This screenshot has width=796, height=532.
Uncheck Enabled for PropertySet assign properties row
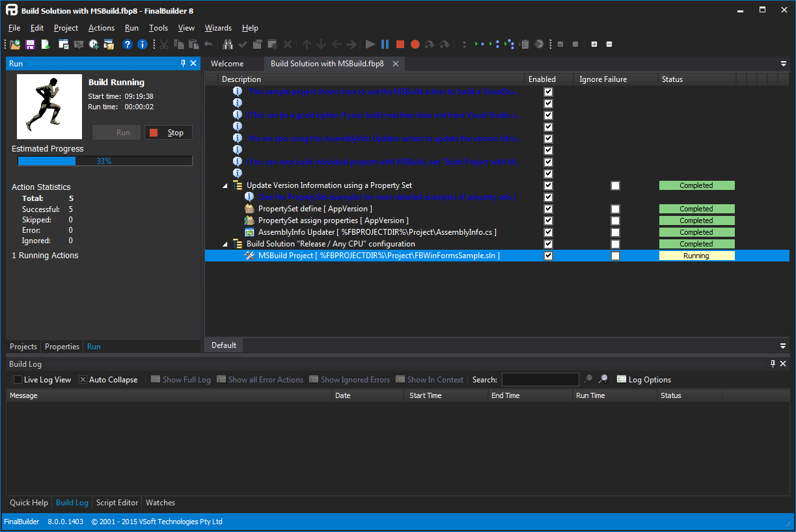coord(548,220)
